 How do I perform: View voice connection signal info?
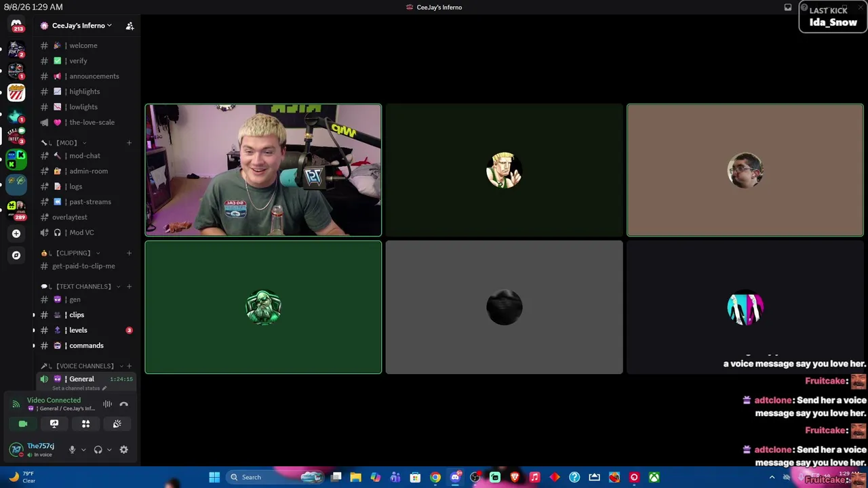pyautogui.click(x=16, y=404)
